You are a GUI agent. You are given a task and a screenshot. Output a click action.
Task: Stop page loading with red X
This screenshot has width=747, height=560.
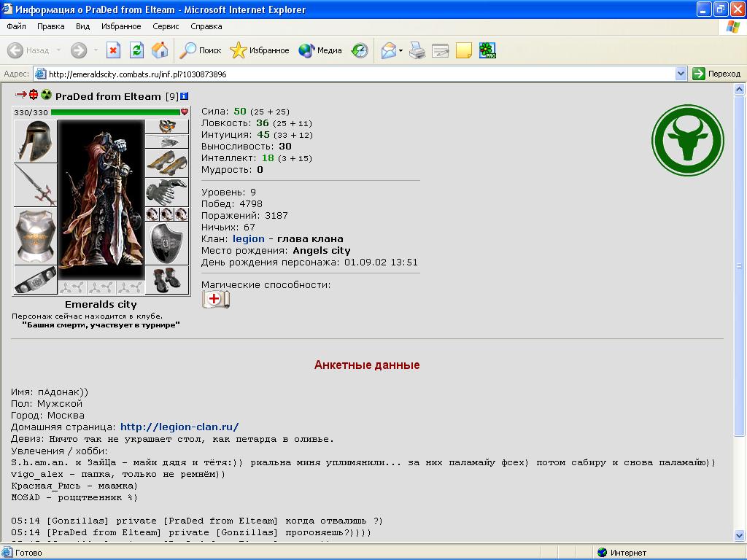113,50
